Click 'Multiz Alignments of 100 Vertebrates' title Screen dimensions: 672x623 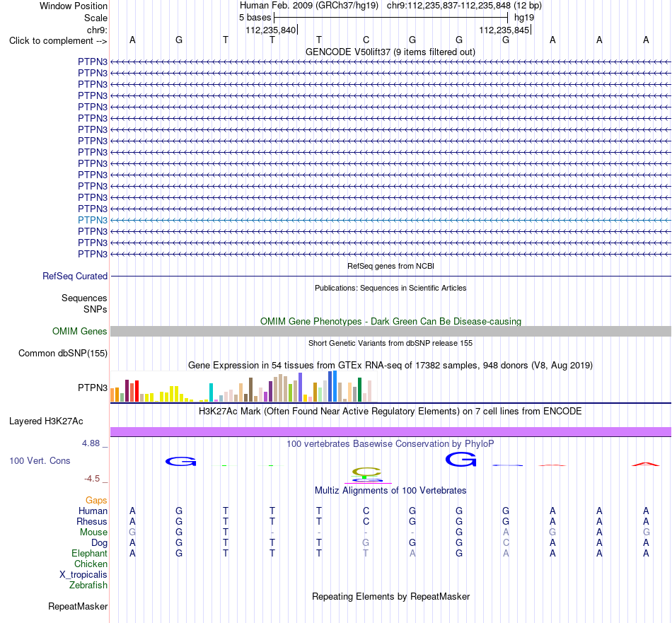tap(390, 491)
